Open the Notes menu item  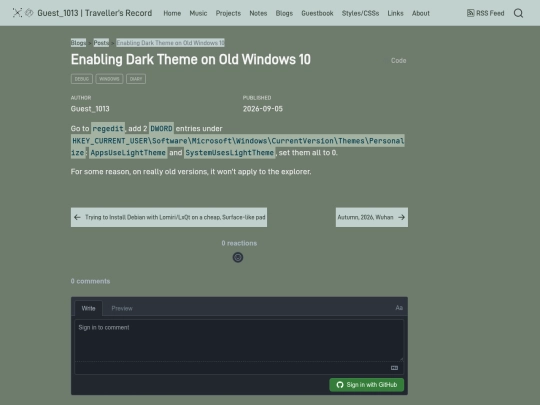[258, 13]
